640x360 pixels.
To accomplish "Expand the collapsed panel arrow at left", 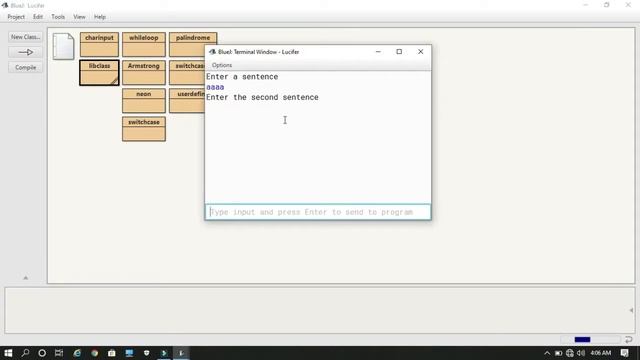I will coord(26,278).
